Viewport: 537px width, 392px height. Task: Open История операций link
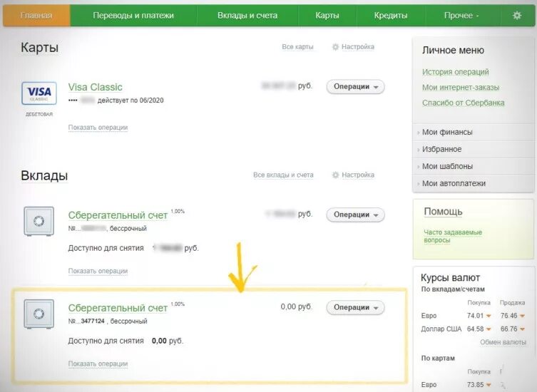point(456,72)
